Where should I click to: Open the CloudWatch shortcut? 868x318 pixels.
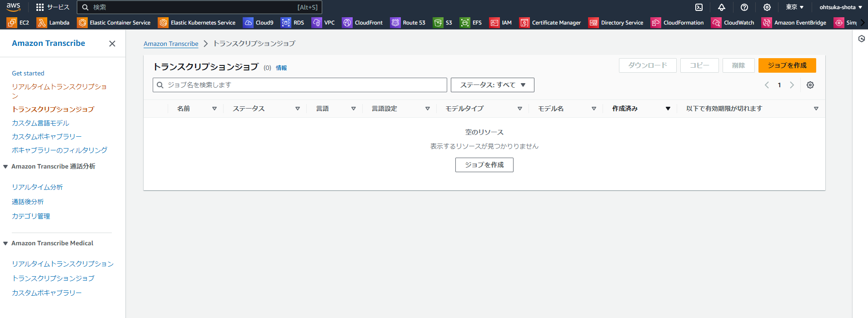[x=733, y=22]
